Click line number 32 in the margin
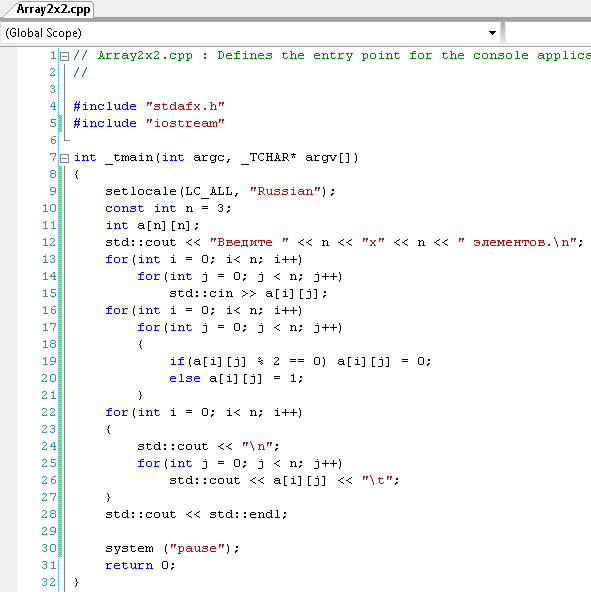Image resolution: width=591 pixels, height=592 pixels. click(49, 582)
